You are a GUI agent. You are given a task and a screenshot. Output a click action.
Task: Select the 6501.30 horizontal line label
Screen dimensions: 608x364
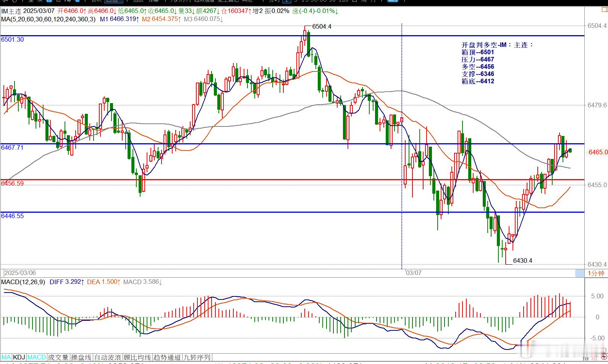point(13,39)
